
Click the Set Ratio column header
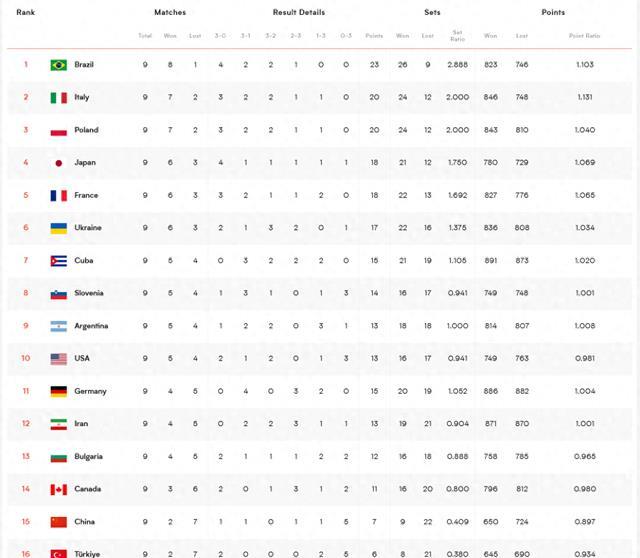[457, 35]
